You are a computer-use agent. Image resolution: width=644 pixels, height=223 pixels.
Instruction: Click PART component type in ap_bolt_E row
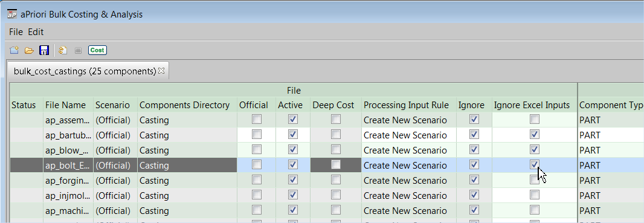point(611,165)
